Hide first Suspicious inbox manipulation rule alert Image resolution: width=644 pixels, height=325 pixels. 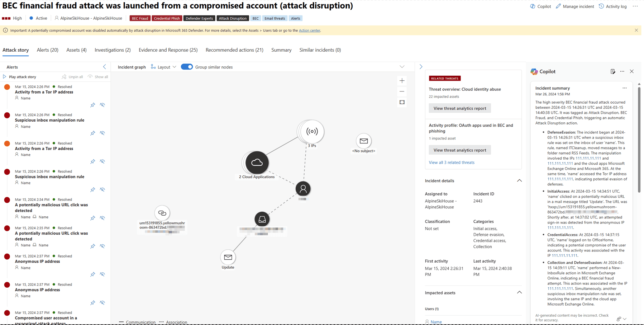click(x=102, y=133)
